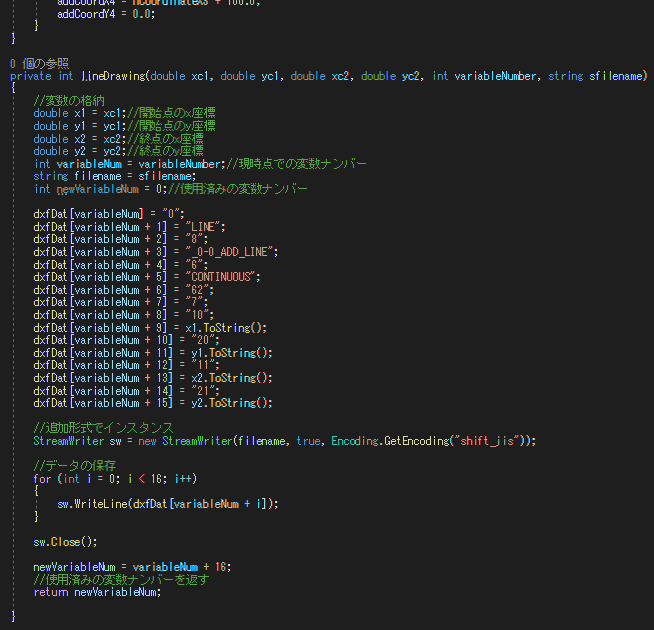The height and width of the screenshot is (630, 654).
Task: Click "Encoding.GetEncoding" call
Action: [x=390, y=441]
